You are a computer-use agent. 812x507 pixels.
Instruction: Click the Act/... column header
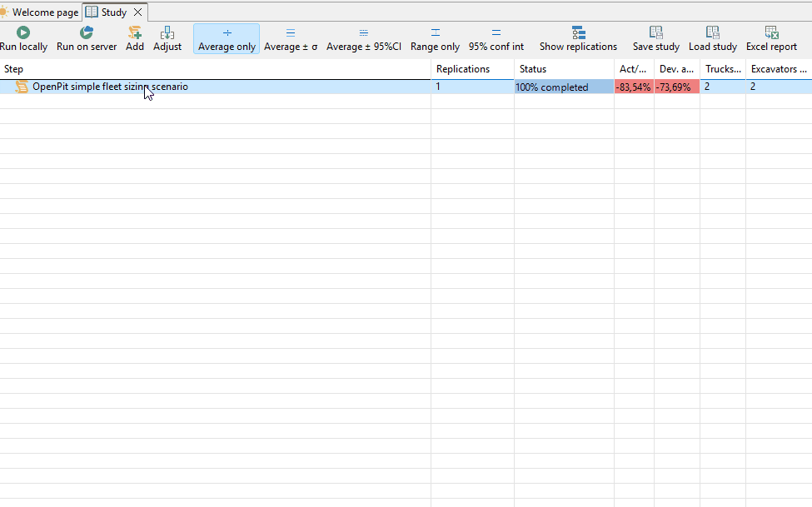pyautogui.click(x=634, y=69)
